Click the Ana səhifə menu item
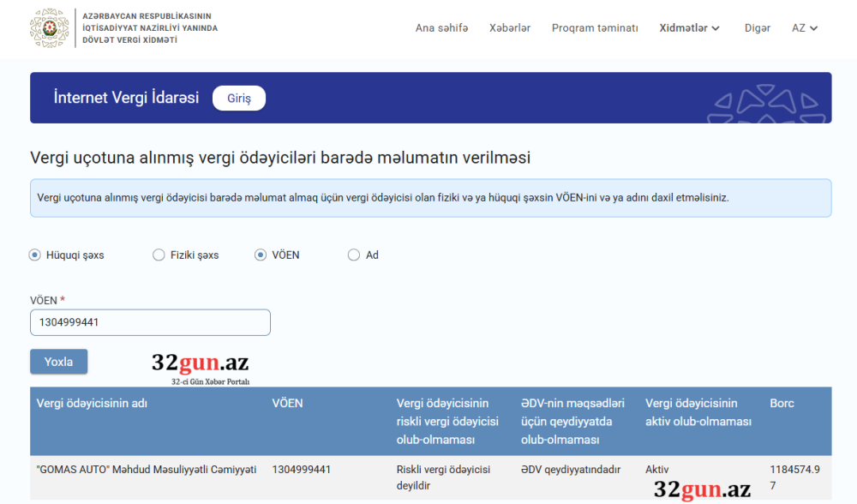Screen dimensions: 857x504 click(x=441, y=27)
